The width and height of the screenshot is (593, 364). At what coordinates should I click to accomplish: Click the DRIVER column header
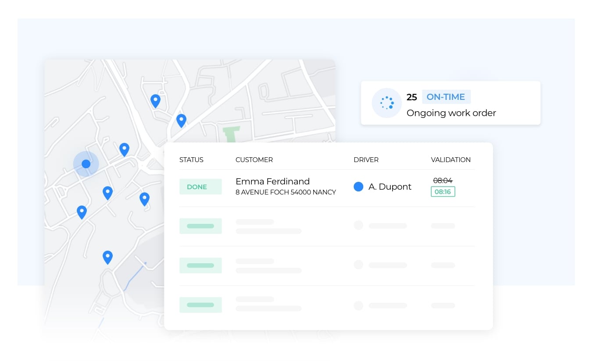366,160
